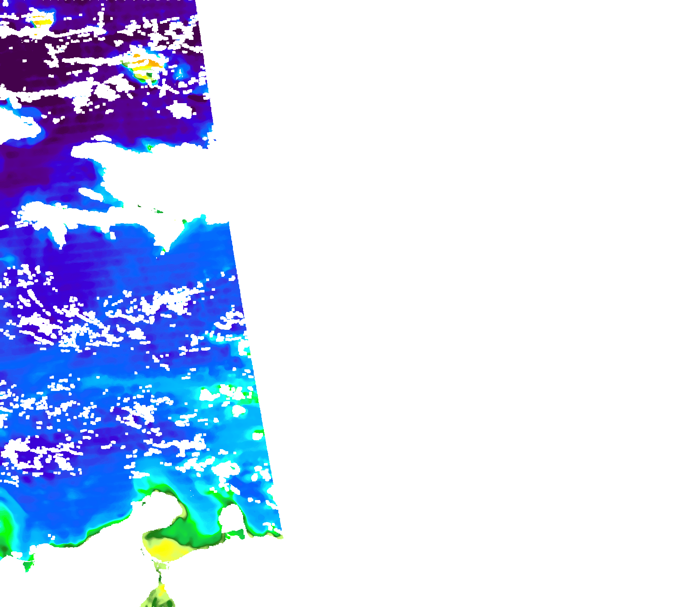Click the orange-yellow patch in the upper-center swath

click(x=146, y=65)
